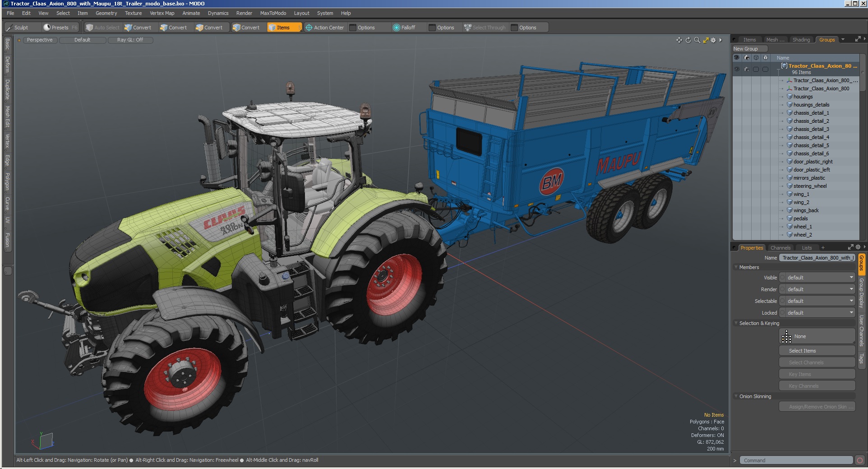Image resolution: width=868 pixels, height=469 pixels.
Task: Switch to the Lists tab
Action: [x=807, y=248]
